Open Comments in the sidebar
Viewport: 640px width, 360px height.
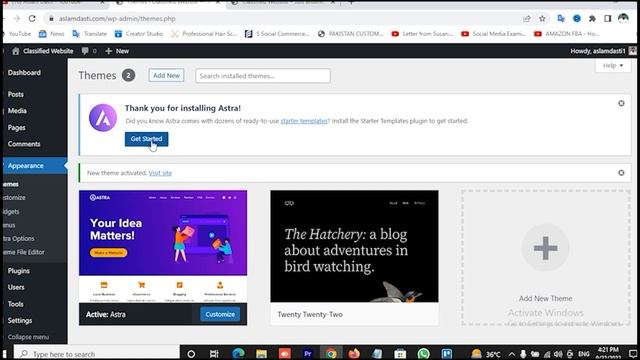click(24, 144)
